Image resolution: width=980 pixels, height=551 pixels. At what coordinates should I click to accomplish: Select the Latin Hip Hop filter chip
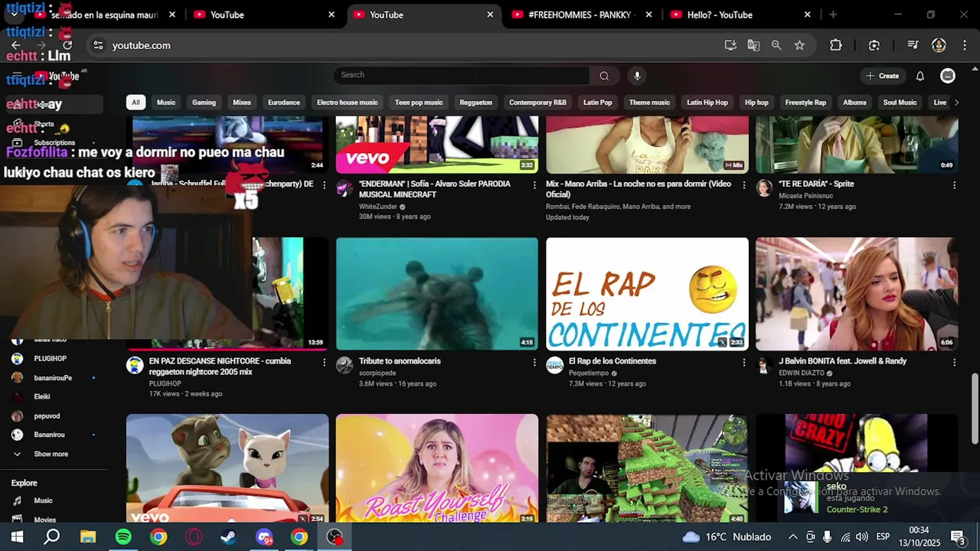[x=707, y=103]
